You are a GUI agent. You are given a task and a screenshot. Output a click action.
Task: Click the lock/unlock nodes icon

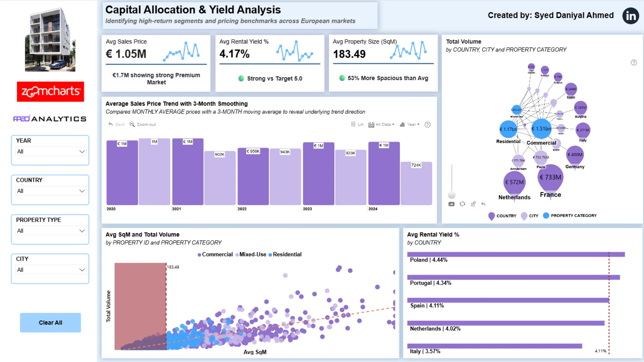tap(473, 204)
